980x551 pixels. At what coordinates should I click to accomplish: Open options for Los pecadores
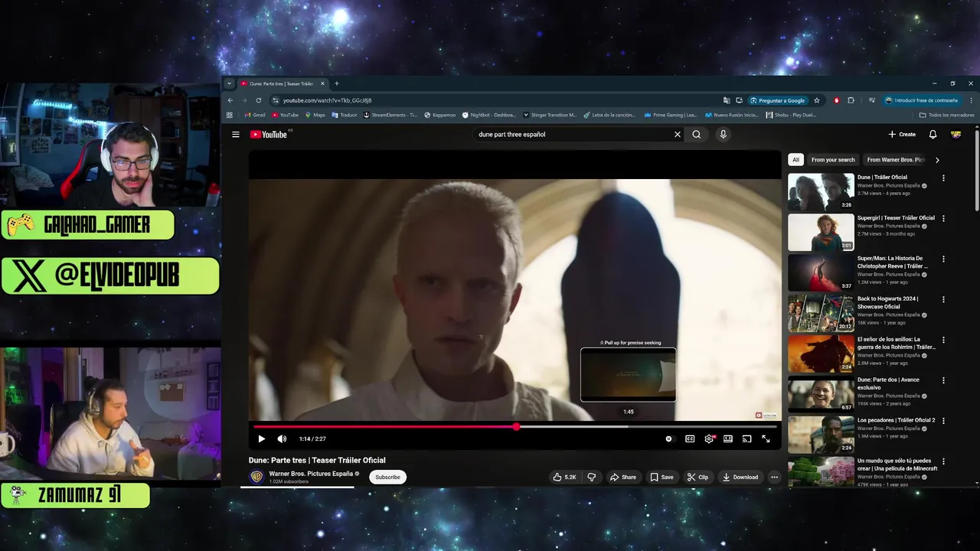pos(943,422)
